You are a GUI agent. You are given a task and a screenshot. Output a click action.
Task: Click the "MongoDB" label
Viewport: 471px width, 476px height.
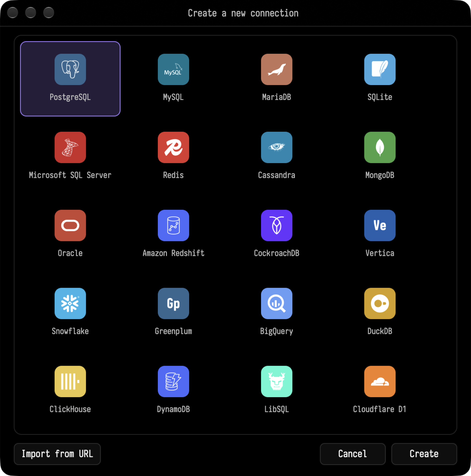pyautogui.click(x=380, y=175)
